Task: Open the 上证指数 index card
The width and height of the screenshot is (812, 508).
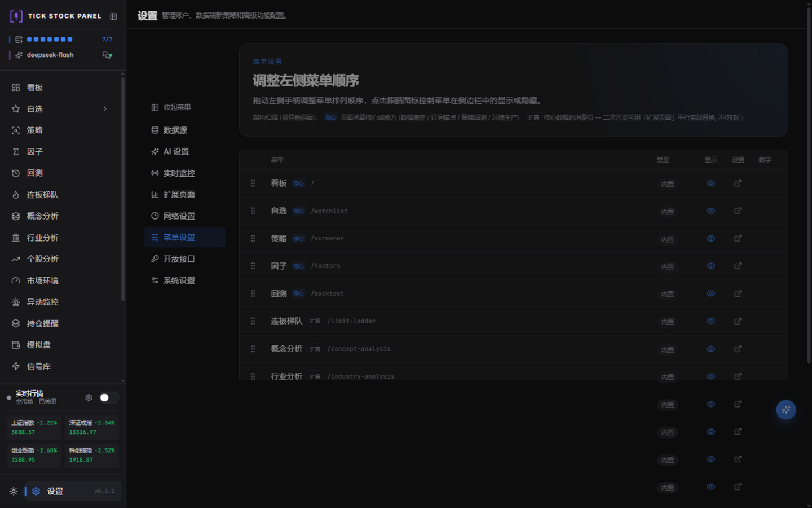Action: point(34,427)
